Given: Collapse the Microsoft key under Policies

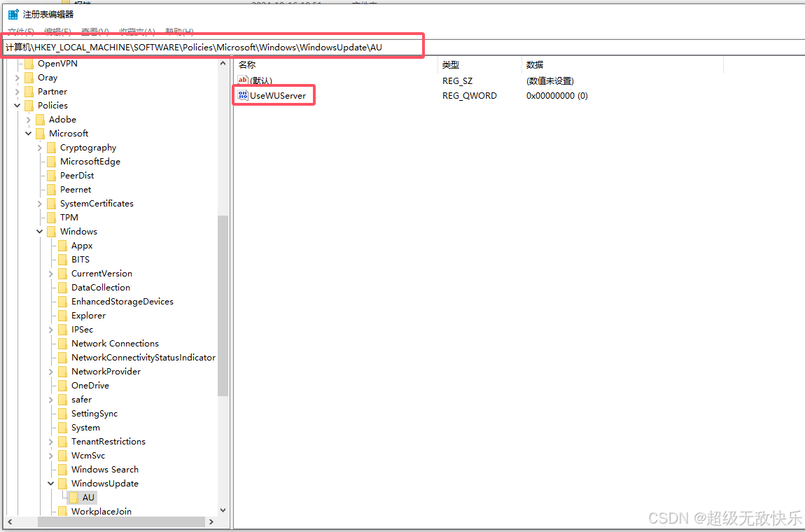Looking at the screenshot, I should 28,134.
